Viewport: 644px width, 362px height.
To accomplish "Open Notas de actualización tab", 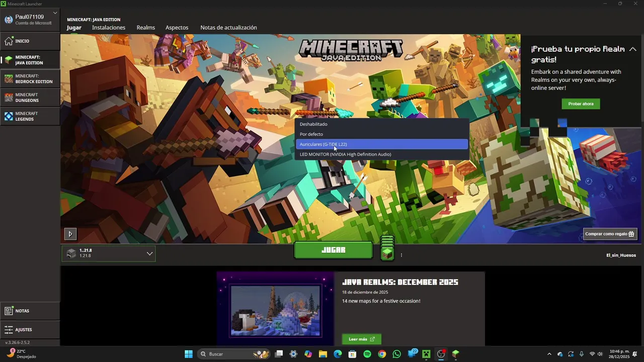I will tap(228, 28).
